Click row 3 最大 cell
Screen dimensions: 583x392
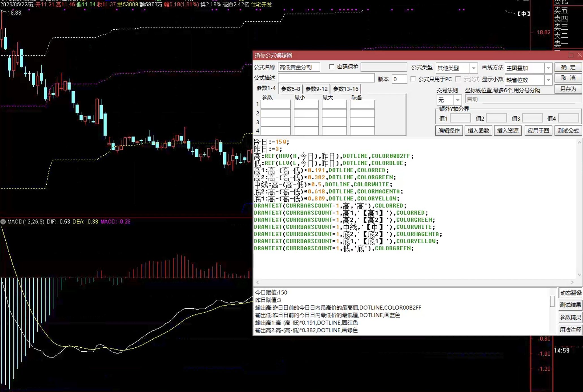click(334, 122)
